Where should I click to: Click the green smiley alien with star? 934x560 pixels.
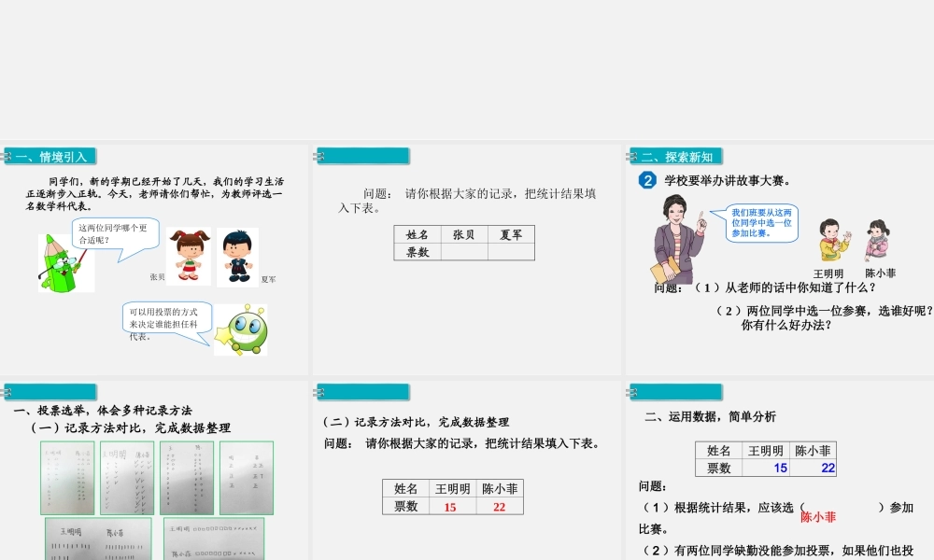point(241,329)
